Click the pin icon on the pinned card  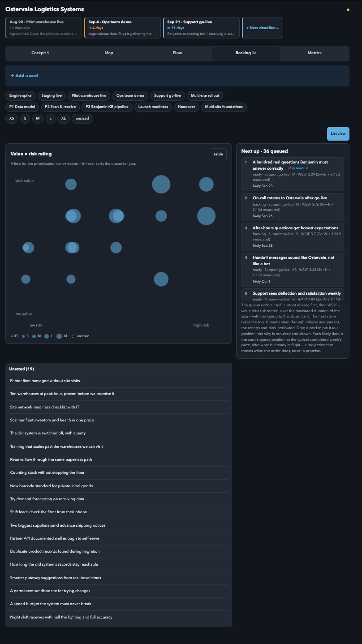tap(290, 168)
